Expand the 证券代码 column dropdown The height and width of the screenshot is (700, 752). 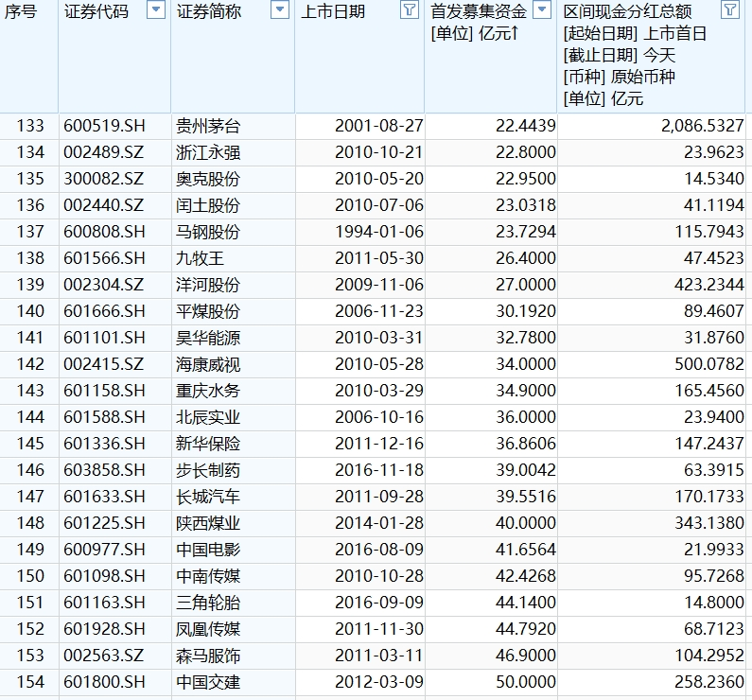coord(156,11)
